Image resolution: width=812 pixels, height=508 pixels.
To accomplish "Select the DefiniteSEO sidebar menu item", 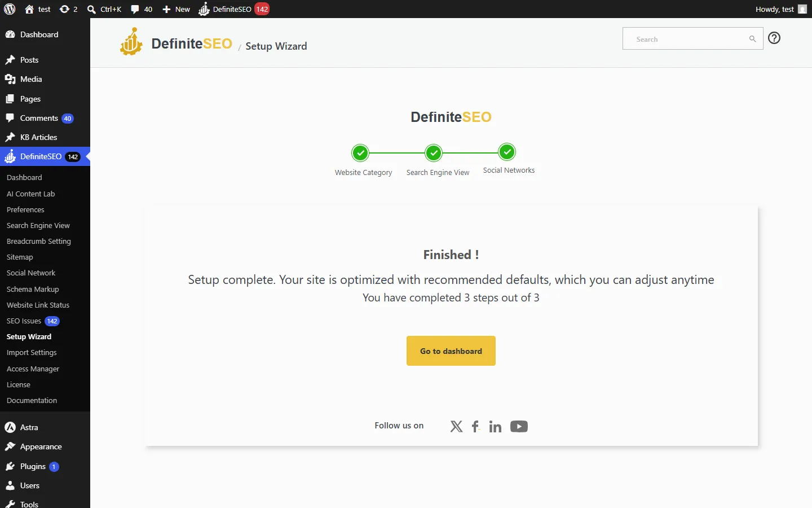I will tap(45, 156).
